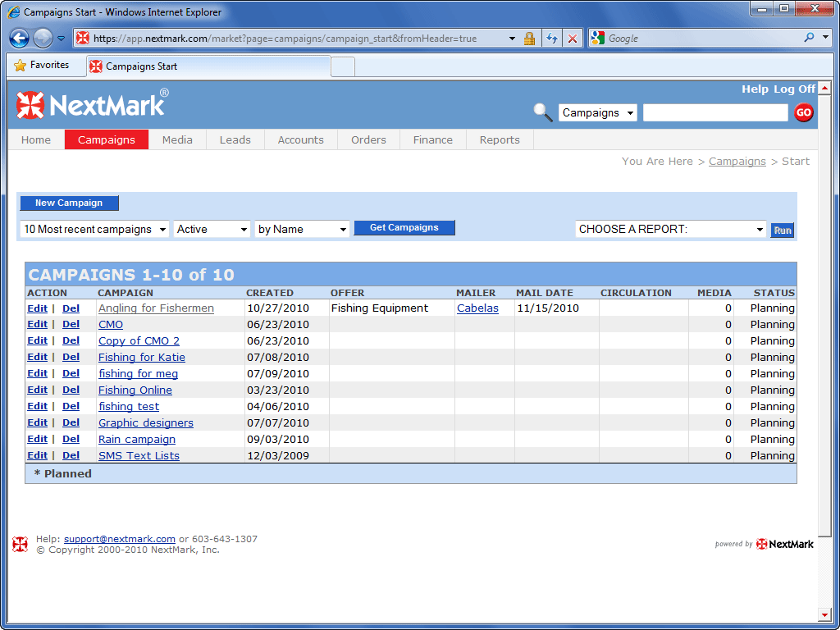Viewport: 840px width, 630px height.
Task: Expand the CHOOSE A REPORT dropdown
Action: pyautogui.click(x=670, y=230)
